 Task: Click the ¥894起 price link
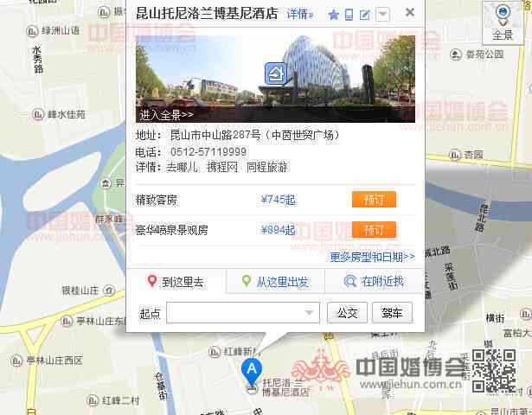point(279,230)
